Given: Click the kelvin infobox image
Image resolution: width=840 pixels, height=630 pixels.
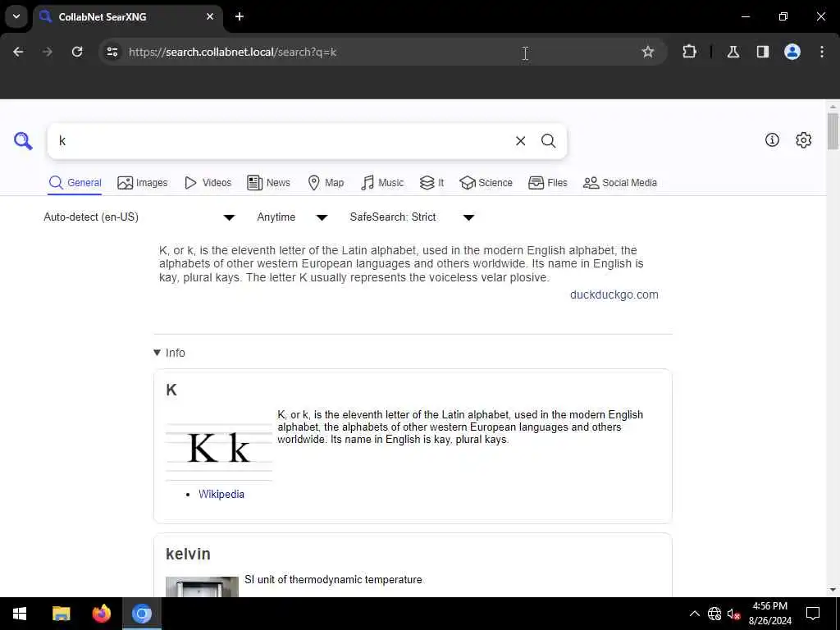Looking at the screenshot, I should tap(202, 587).
